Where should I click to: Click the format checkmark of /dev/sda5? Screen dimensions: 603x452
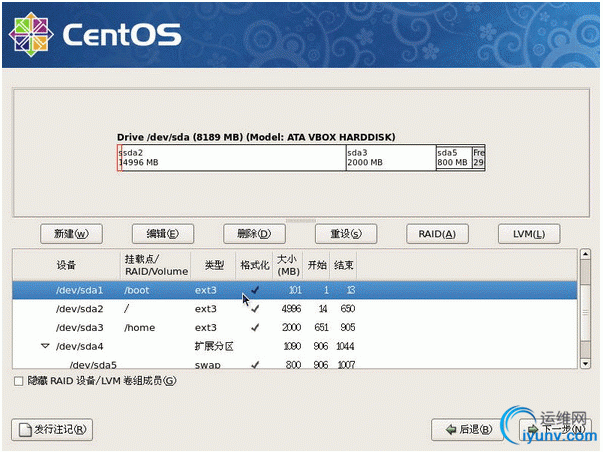pyautogui.click(x=255, y=364)
